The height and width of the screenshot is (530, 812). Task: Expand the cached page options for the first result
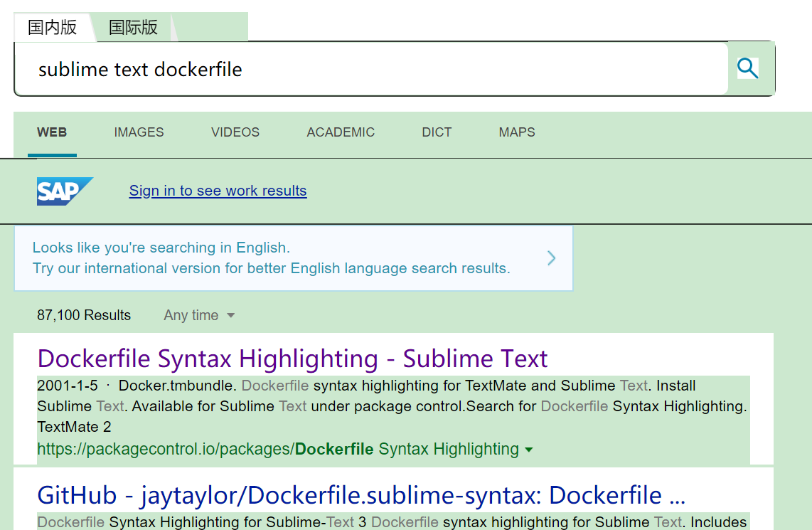coord(529,450)
